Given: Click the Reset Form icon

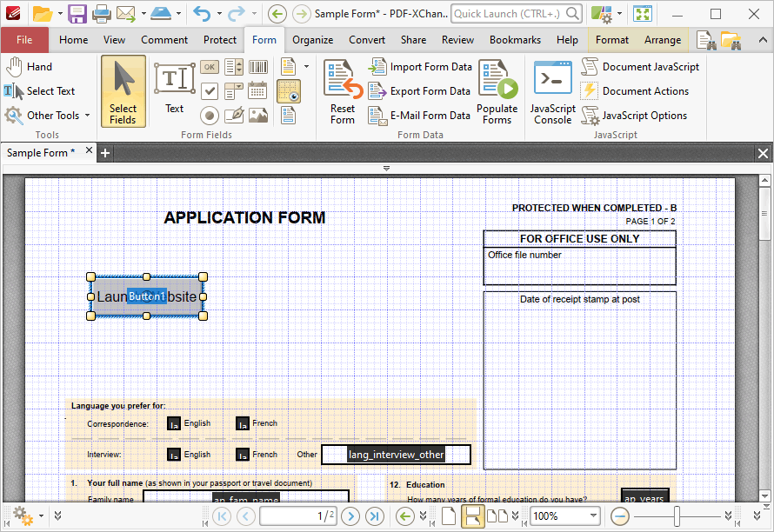Looking at the screenshot, I should click(343, 92).
